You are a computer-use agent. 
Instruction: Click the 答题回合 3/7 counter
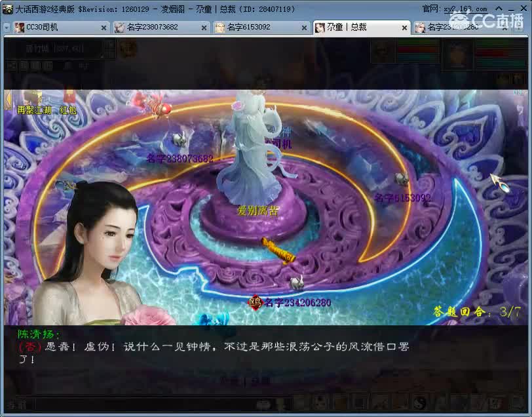[477, 311]
